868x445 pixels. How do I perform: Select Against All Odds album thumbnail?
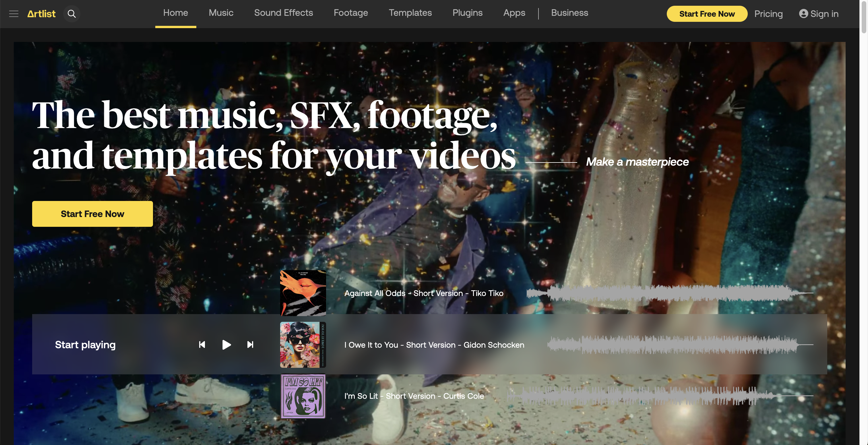[x=303, y=293]
